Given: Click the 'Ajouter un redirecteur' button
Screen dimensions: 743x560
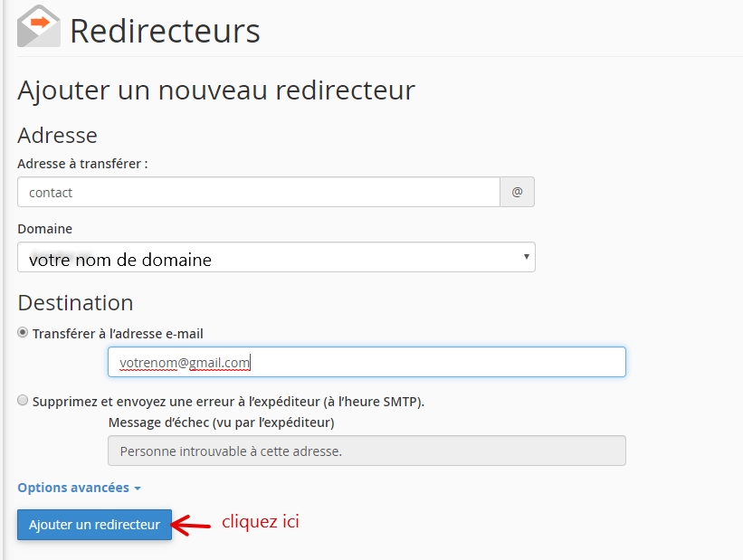Looking at the screenshot, I should pos(94,525).
